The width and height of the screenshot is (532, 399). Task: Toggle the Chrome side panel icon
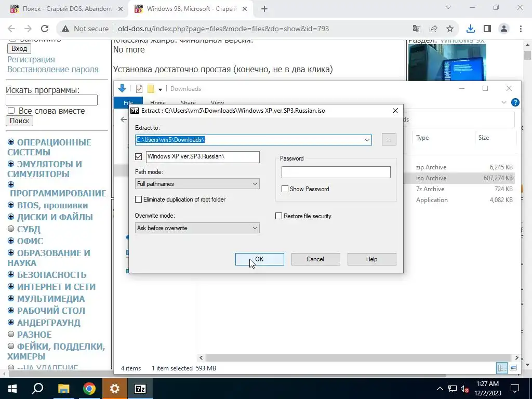coord(487,29)
